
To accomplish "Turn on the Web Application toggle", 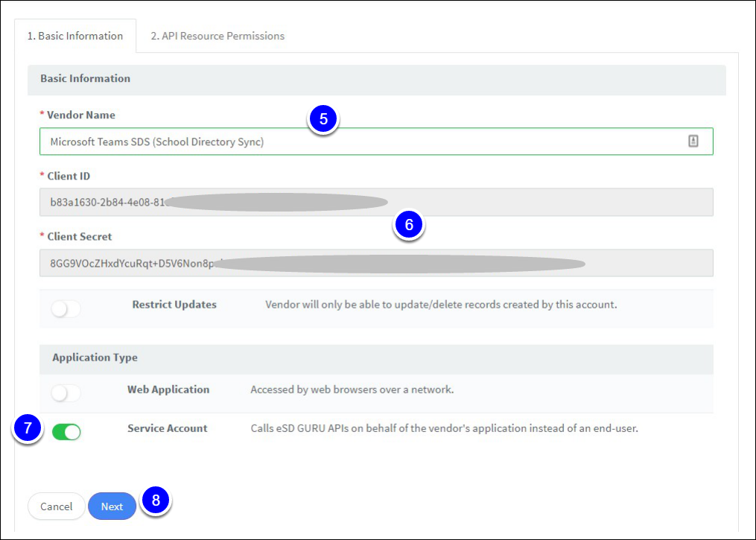I will pos(66,393).
